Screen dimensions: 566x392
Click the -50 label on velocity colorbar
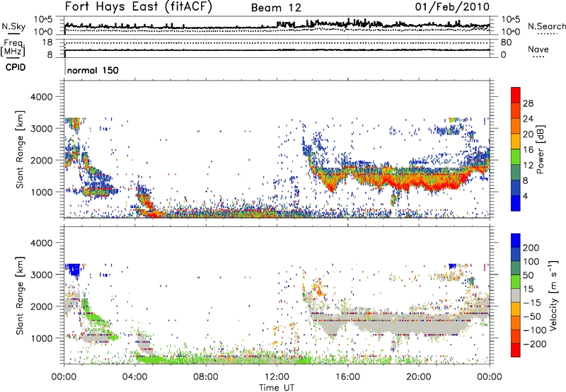[532, 316]
